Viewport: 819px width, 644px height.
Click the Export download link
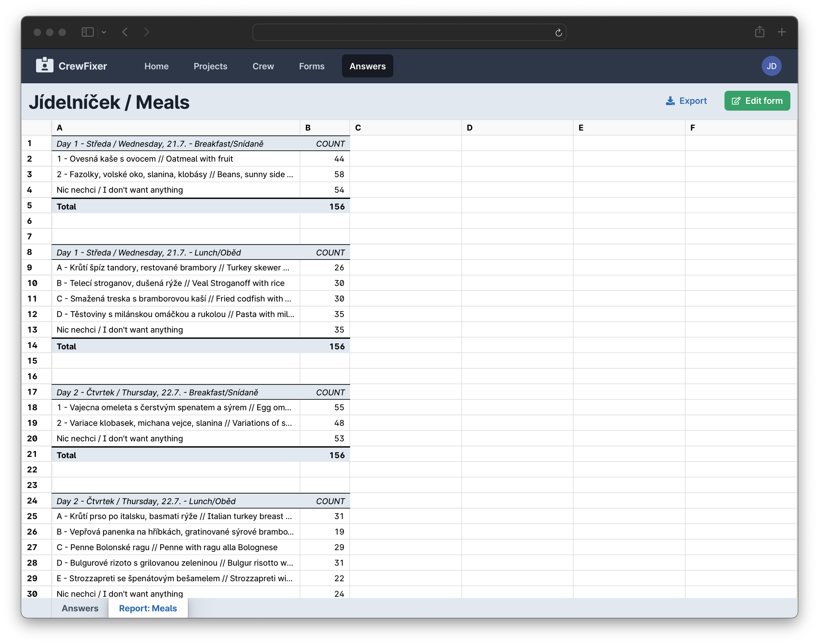(x=686, y=101)
